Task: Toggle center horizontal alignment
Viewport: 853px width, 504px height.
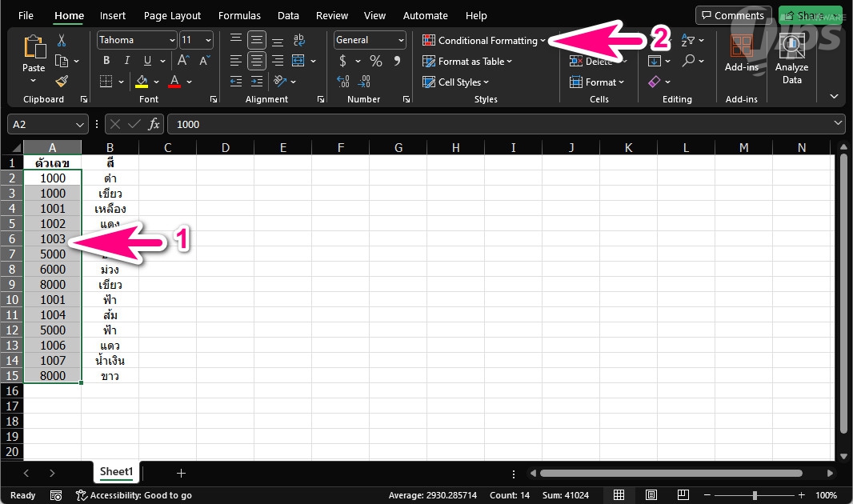Action: click(x=257, y=60)
